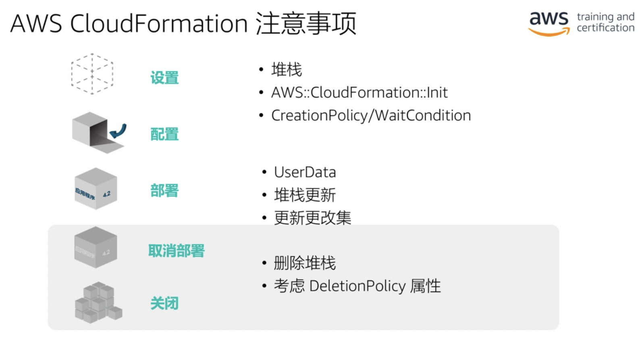644x340 pixels.
Task: Click the application cube labeled 4.2 beside 部署
Action: coord(96,189)
